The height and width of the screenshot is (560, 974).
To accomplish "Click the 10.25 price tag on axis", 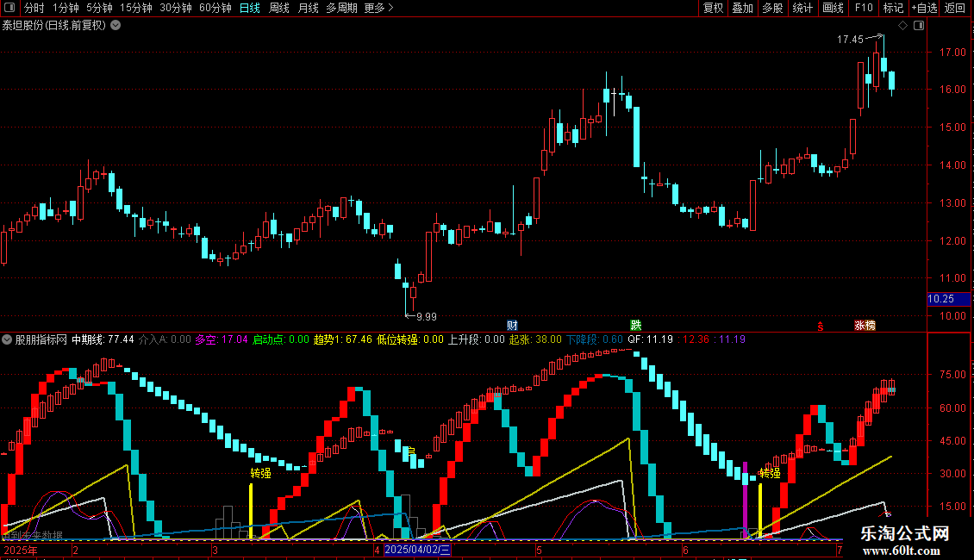I will click(x=948, y=299).
